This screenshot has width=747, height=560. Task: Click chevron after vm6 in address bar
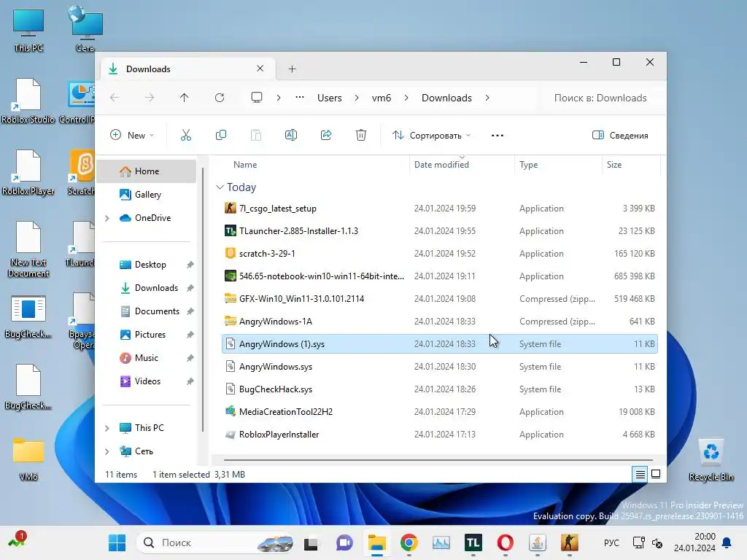pos(406,98)
